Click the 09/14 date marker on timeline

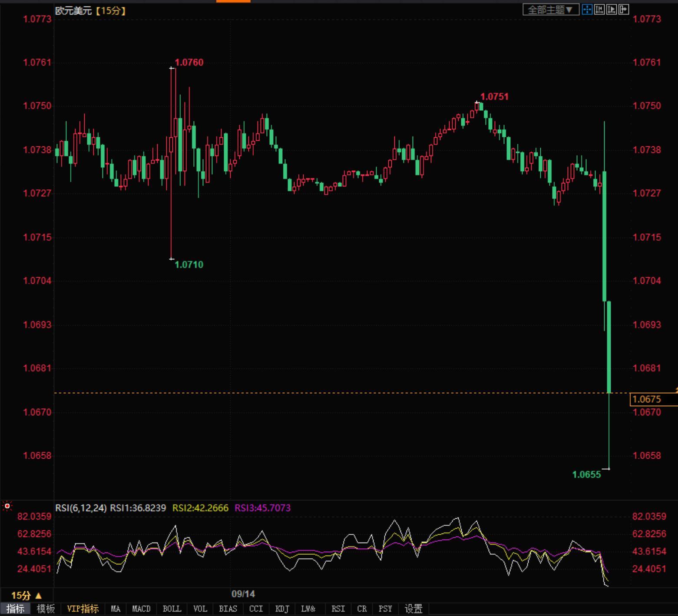[243, 594]
